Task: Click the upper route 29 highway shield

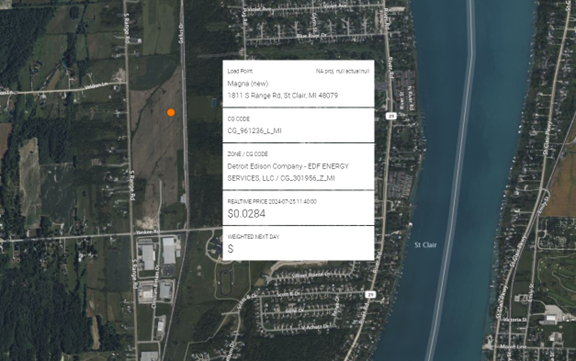Action: 391,116
